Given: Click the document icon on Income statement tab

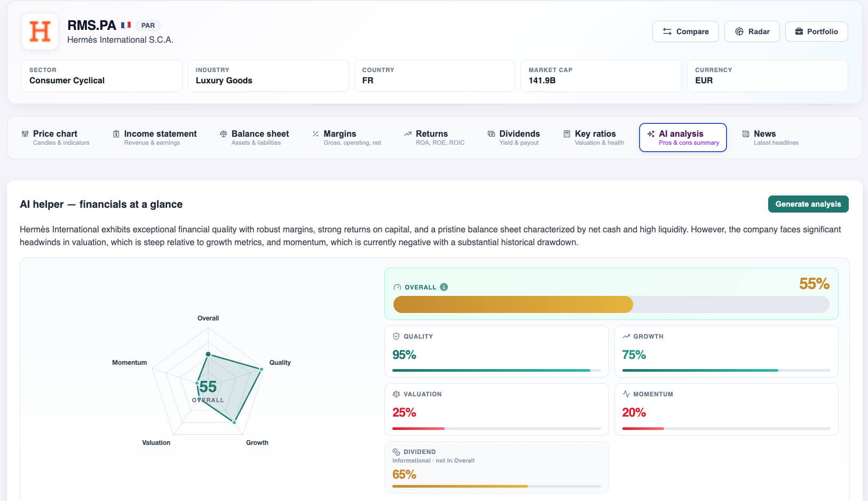Looking at the screenshot, I should click(x=116, y=134).
